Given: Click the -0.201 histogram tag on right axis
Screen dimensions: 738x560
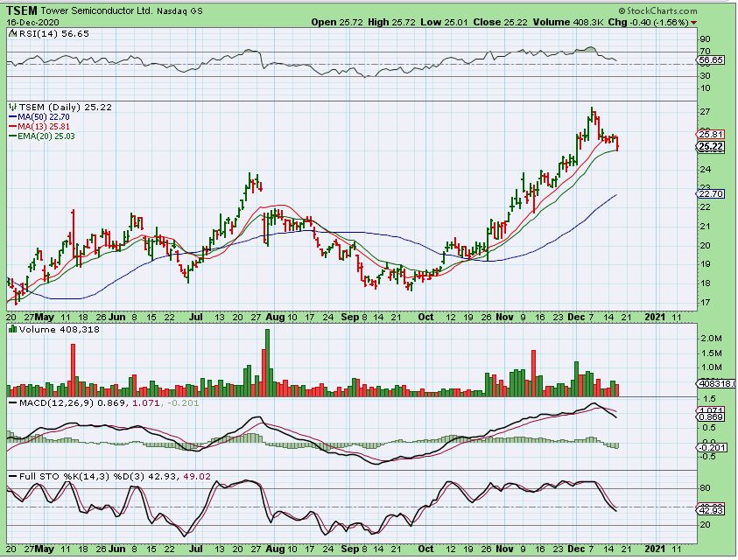Looking at the screenshot, I should (711, 447).
